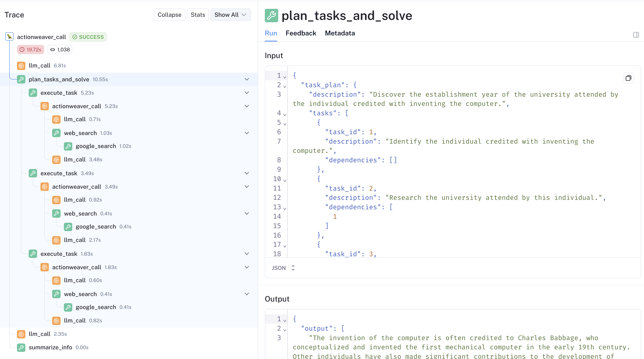Click the 1,038 token count badge
The image size is (644, 359).
(x=60, y=49)
